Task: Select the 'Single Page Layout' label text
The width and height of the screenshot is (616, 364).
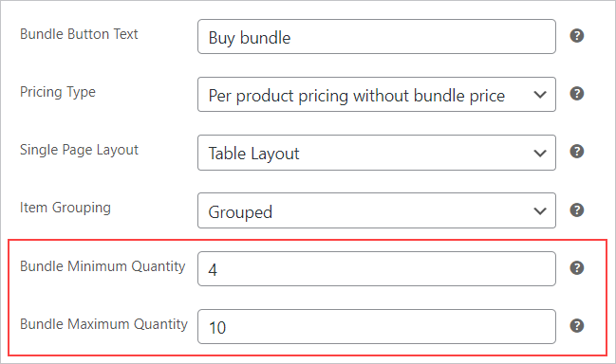Action: [x=79, y=150]
